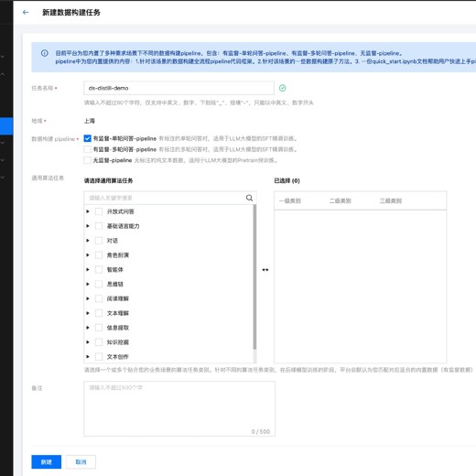Click the algorithm task list scrollbar
Image resolution: width=476 pixels, height=476 pixels.
pos(254,276)
